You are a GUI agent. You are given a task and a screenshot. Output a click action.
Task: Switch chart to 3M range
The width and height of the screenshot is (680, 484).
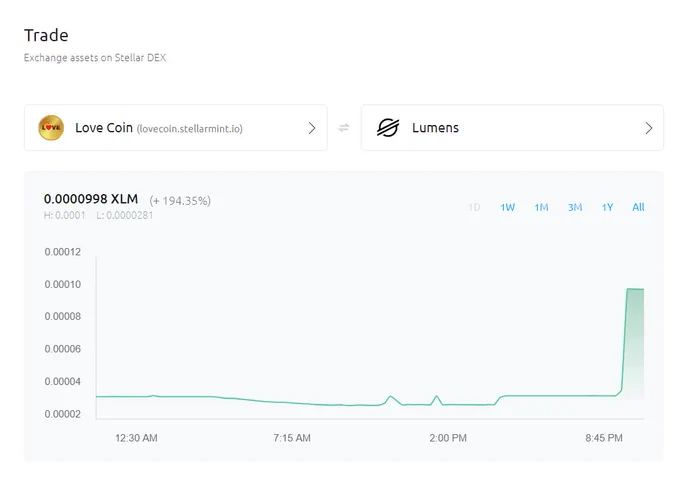click(x=575, y=207)
